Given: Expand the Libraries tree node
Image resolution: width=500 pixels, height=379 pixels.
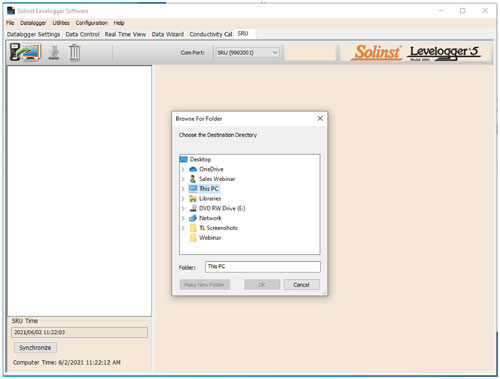Looking at the screenshot, I should click(x=183, y=199).
